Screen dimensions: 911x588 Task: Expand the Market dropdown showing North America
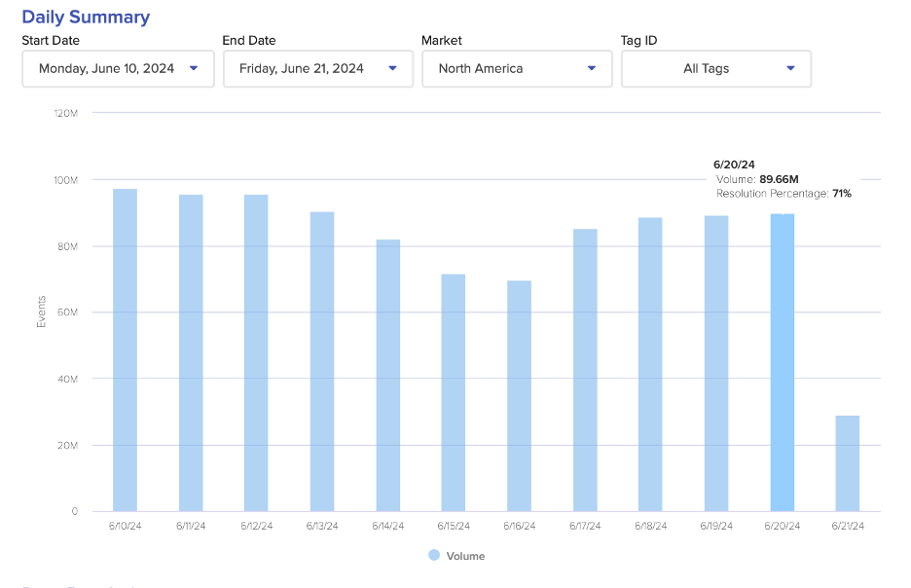click(x=516, y=69)
